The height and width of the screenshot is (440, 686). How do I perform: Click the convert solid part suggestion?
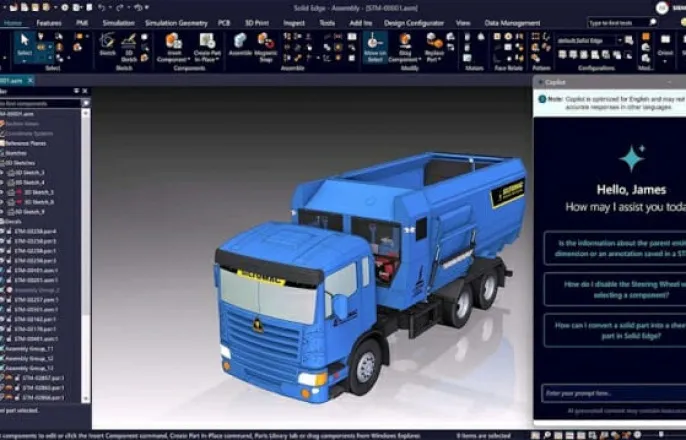point(615,331)
